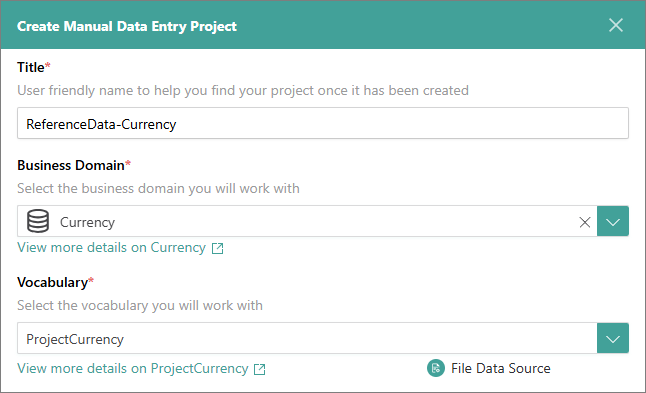Expand the Business Domain dropdown arrow

[x=613, y=221]
